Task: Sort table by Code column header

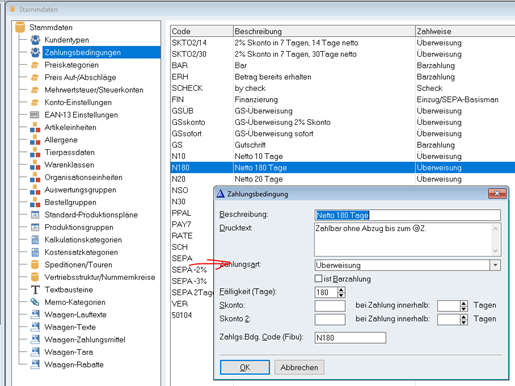Action: [201, 31]
